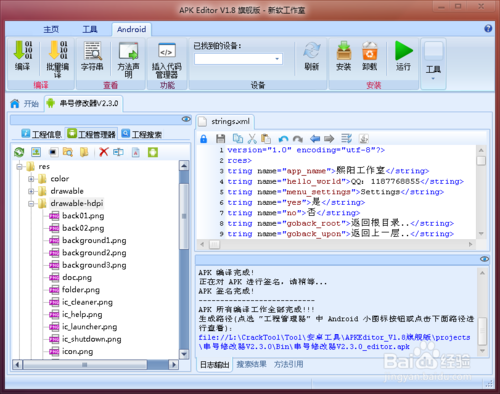The height and width of the screenshot is (394, 500).
Task: Expand the color folder node
Action: click(31, 179)
